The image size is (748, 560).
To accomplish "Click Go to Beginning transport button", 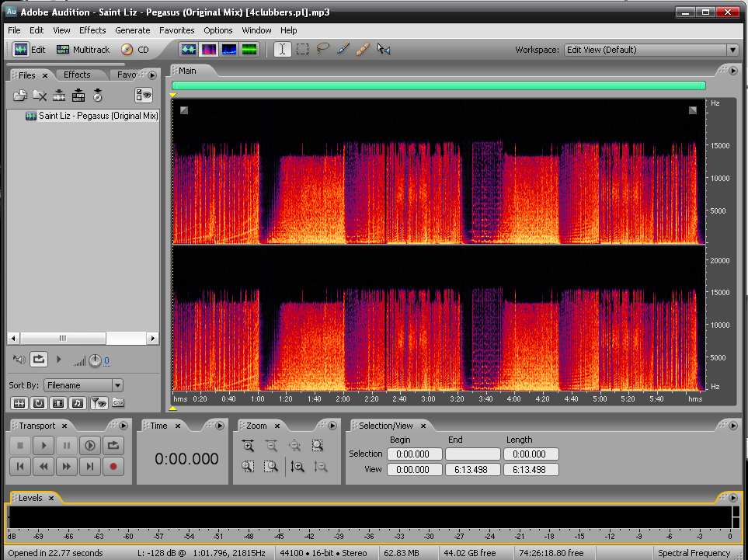I will click(20, 467).
